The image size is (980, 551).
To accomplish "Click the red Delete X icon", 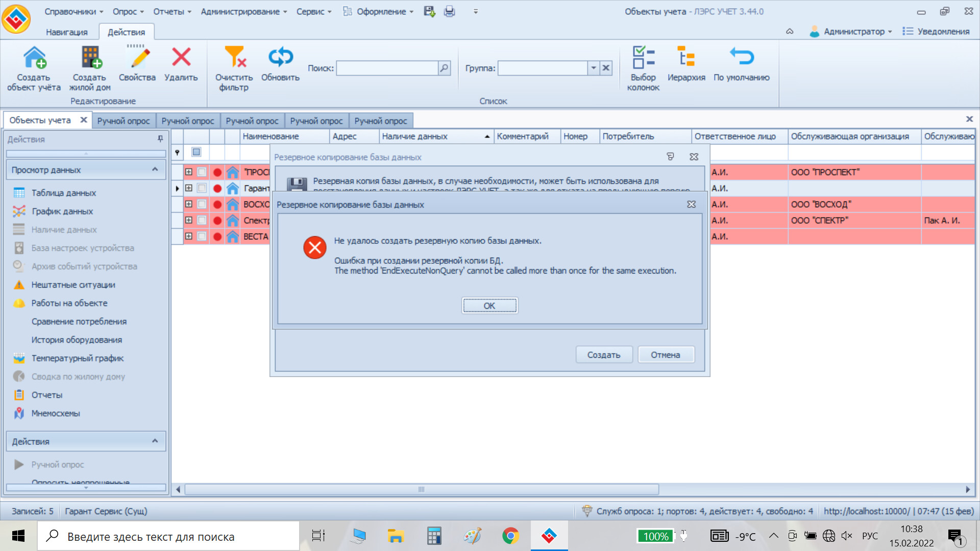I will 181,57.
